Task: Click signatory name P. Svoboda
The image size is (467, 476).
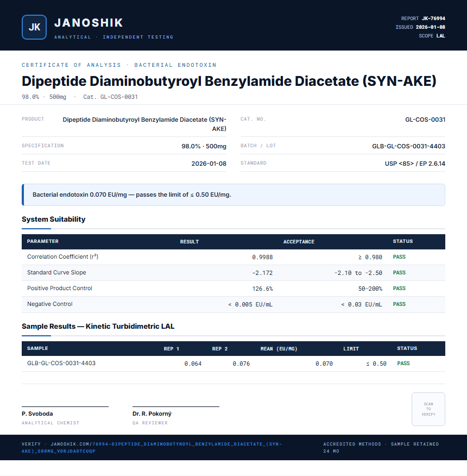Action: pyautogui.click(x=37, y=414)
